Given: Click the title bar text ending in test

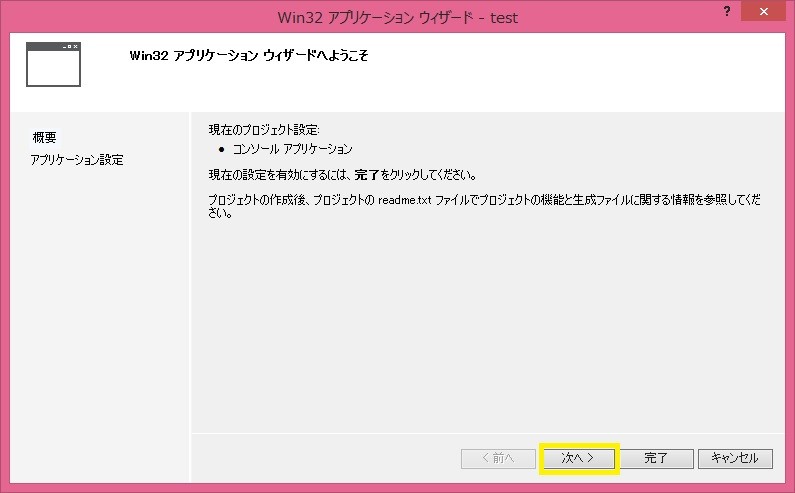Looking at the screenshot, I should (x=398, y=18).
